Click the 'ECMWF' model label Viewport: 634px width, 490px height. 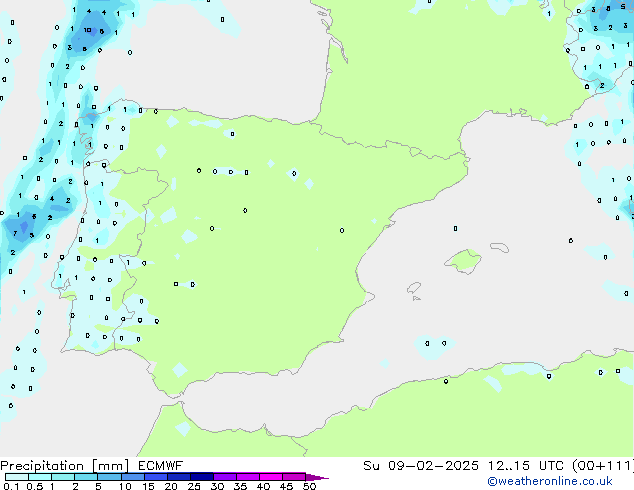coord(161,466)
